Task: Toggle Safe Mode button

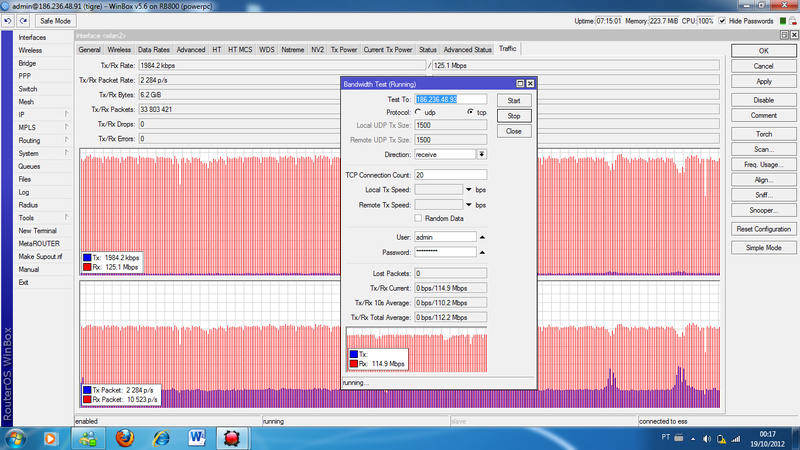Action: pyautogui.click(x=55, y=21)
